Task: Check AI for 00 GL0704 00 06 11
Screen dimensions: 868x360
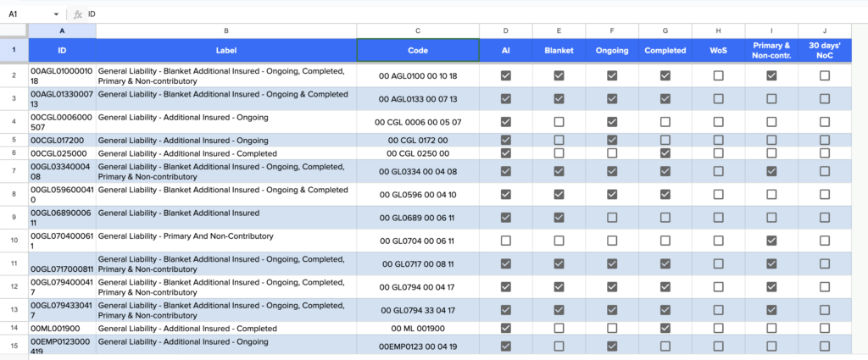Action: tap(505, 241)
